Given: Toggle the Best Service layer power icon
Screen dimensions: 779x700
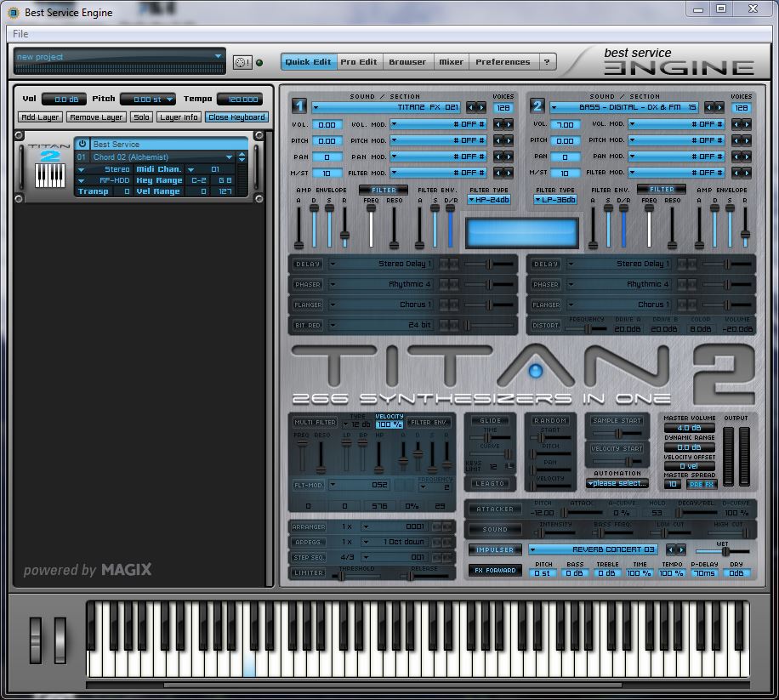Looking at the screenshot, I should 82,144.
